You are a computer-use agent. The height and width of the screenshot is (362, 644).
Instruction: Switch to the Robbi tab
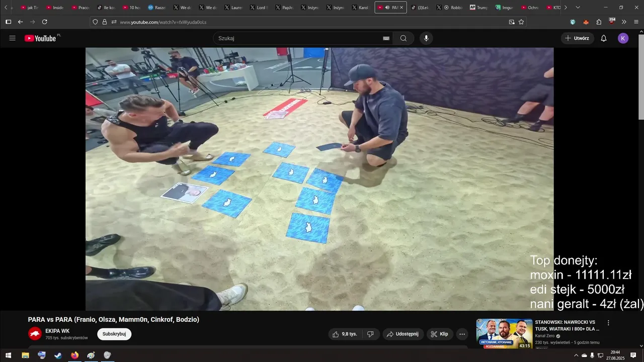point(453,8)
